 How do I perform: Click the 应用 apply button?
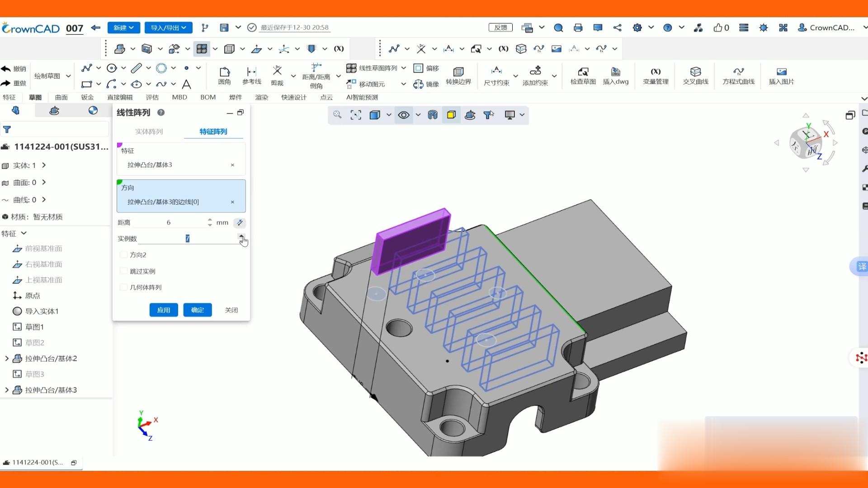tap(164, 310)
